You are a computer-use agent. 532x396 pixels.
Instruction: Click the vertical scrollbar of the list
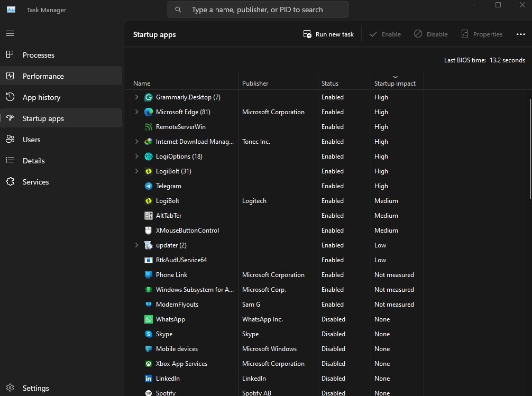(530, 148)
